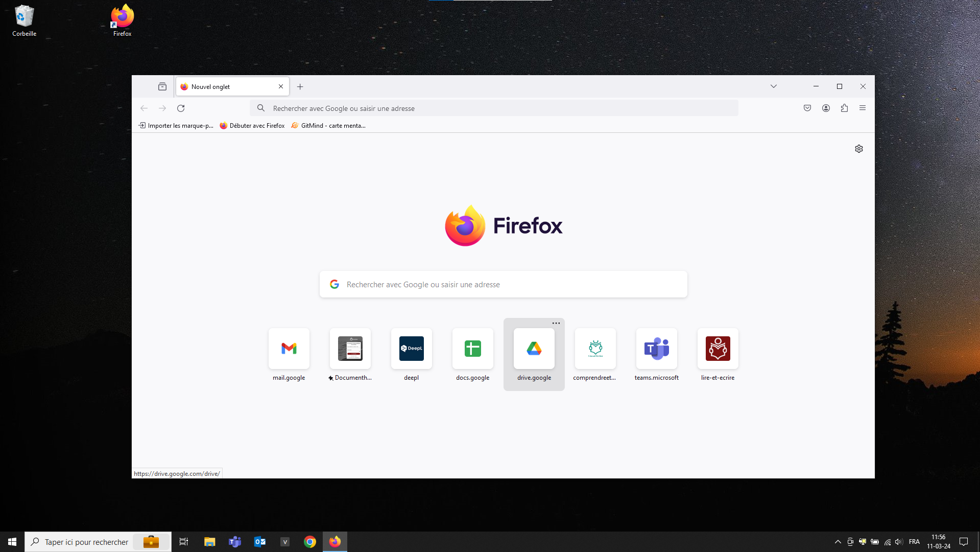The image size is (980, 552).
Task: Expand the list all tabs chevron
Action: point(774,86)
